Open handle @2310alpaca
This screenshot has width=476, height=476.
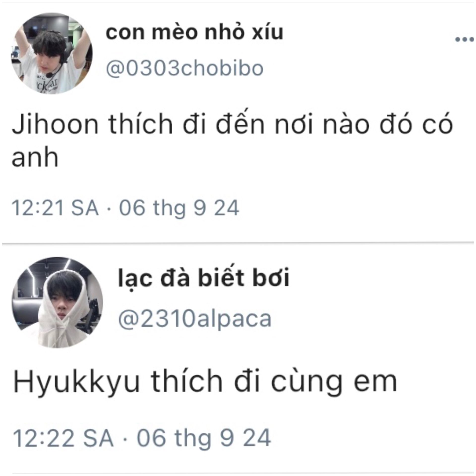point(195,319)
